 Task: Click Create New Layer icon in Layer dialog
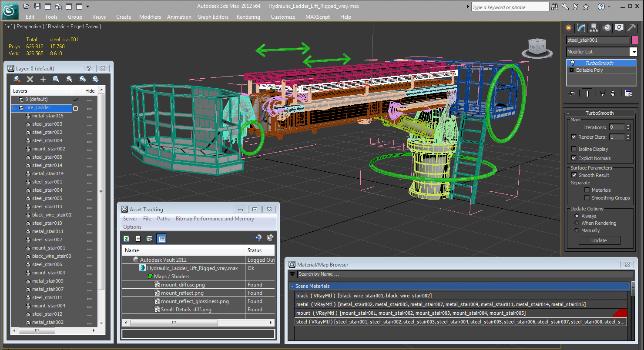(17, 79)
